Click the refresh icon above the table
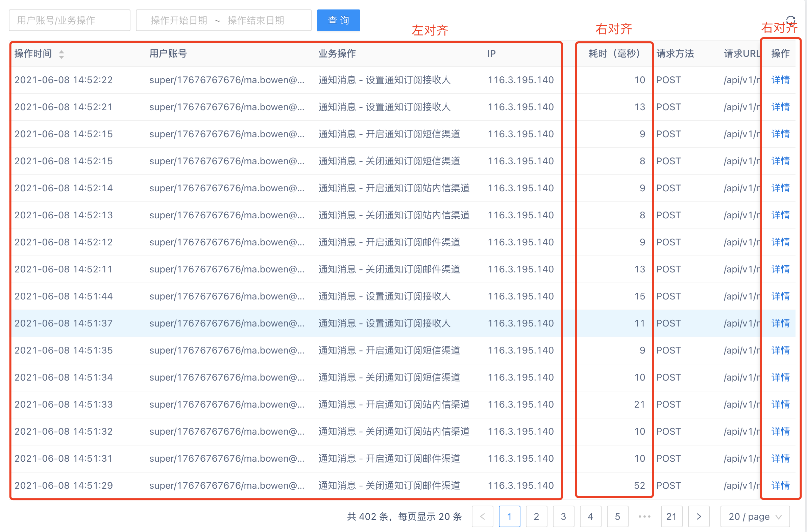Image resolution: width=807 pixels, height=532 pixels. click(791, 20)
